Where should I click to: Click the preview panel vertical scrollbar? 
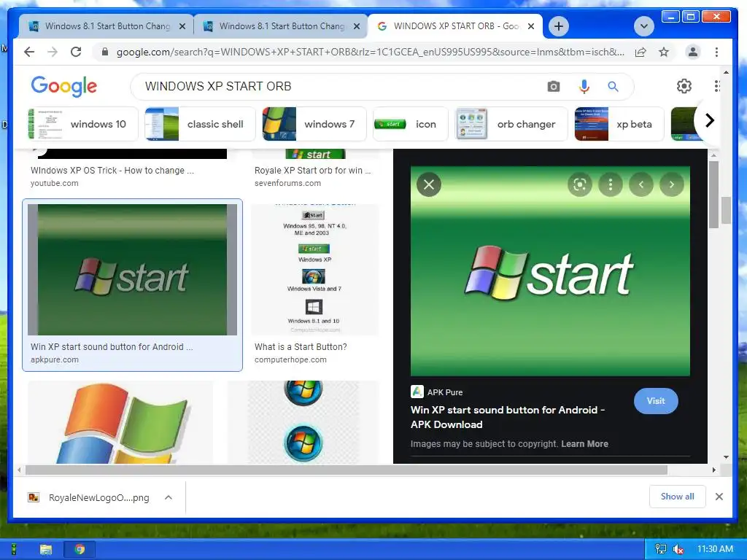(713, 195)
